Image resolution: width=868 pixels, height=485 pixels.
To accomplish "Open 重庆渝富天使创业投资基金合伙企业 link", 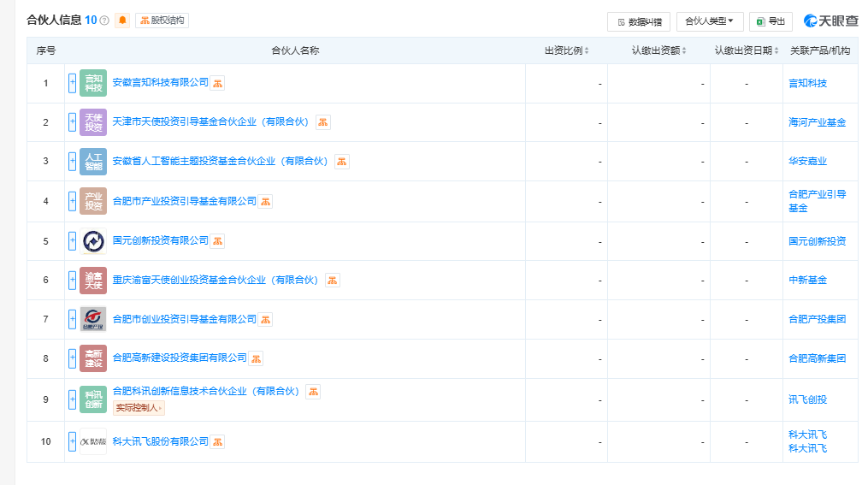I will [x=216, y=280].
